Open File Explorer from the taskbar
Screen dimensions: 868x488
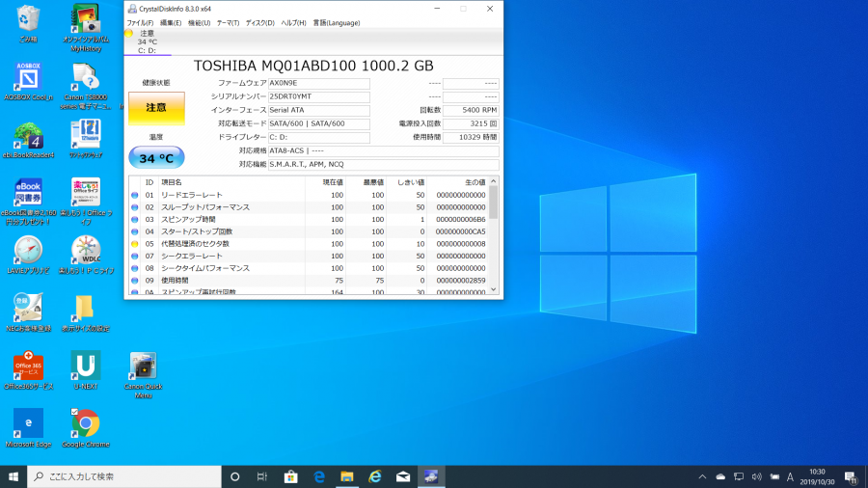pyautogui.click(x=347, y=476)
